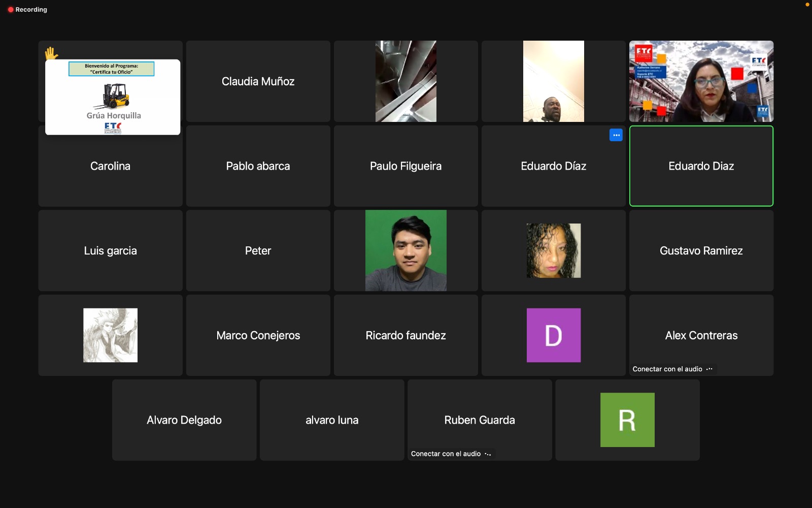
Task: Click Conectar con el audio under Ruben Guarda
Action: tap(446, 454)
